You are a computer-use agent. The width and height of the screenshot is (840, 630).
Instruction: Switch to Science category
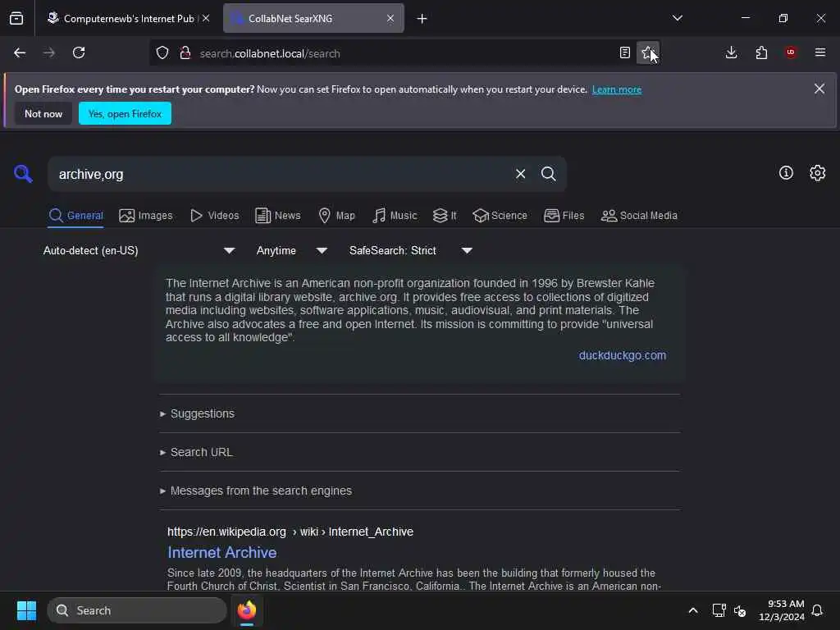500,216
